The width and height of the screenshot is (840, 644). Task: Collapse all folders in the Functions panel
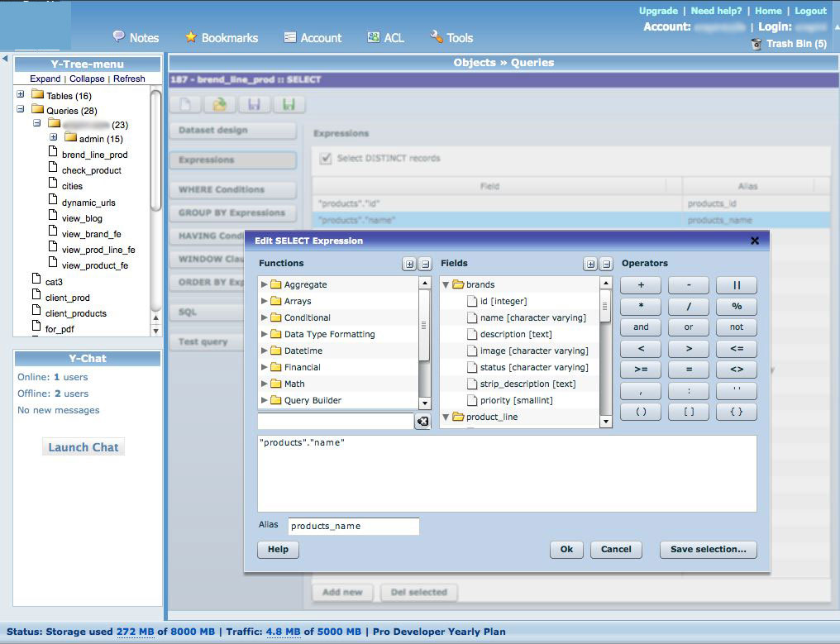point(424,264)
